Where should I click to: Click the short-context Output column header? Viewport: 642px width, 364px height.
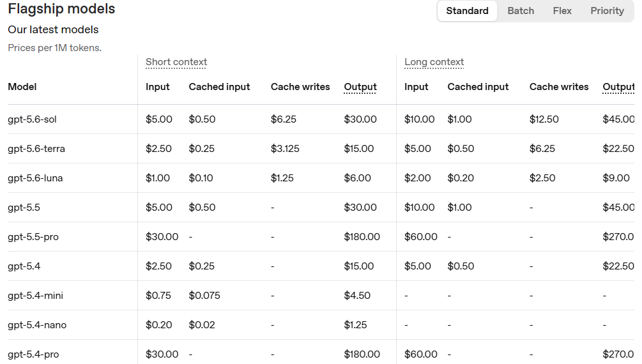360,87
